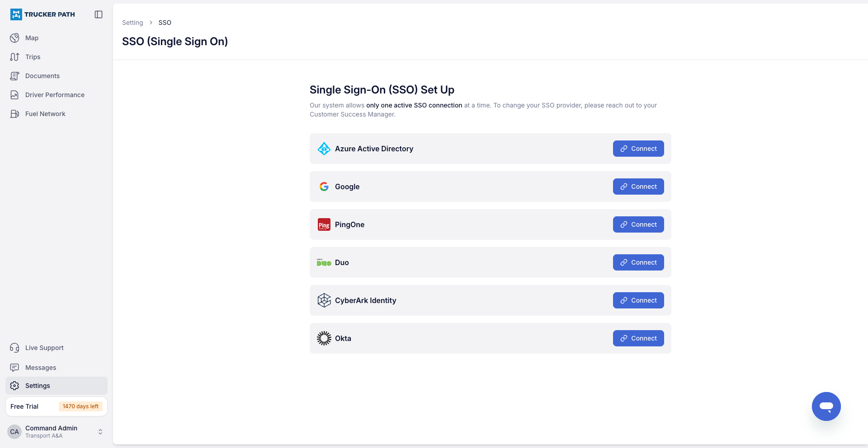The width and height of the screenshot is (868, 448).
Task: Connect Duo provider
Action: (x=638, y=262)
